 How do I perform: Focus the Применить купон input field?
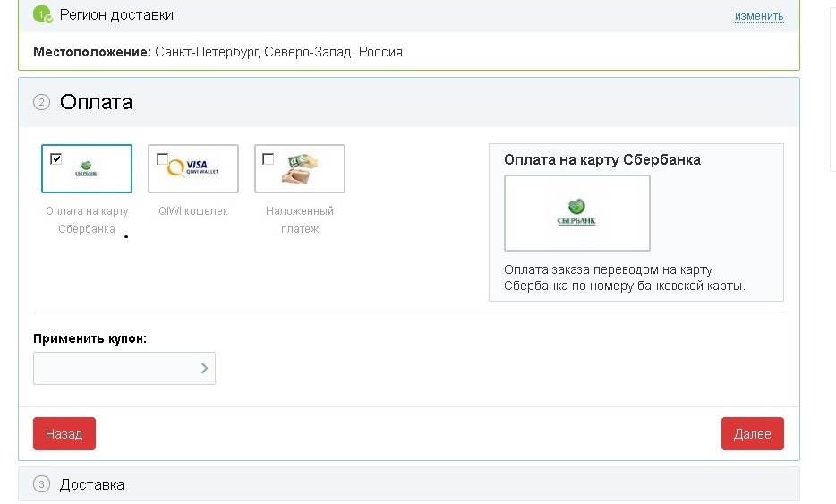coord(115,368)
